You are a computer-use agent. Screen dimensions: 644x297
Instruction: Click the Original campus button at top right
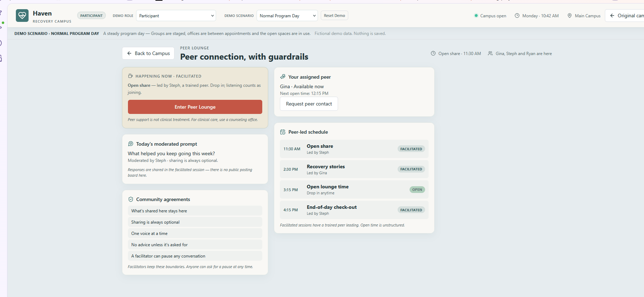[x=625, y=16]
